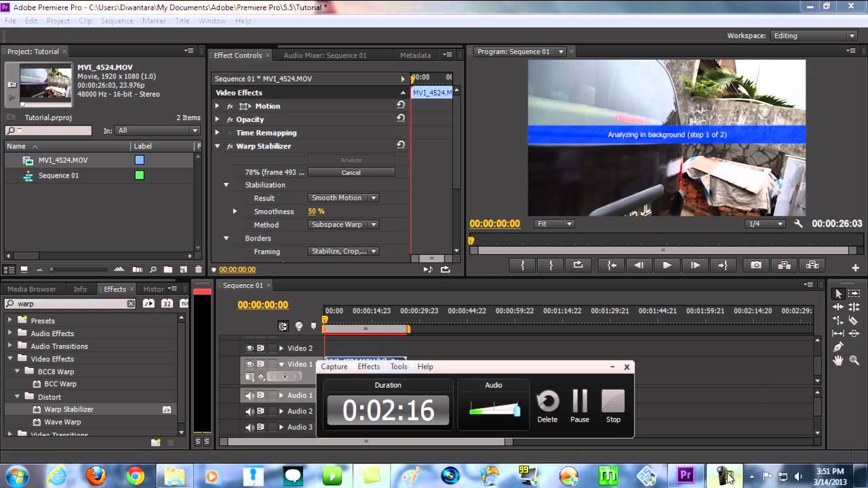The image size is (868, 488).
Task: Mute Audio 3 track speaker
Action: [250, 428]
